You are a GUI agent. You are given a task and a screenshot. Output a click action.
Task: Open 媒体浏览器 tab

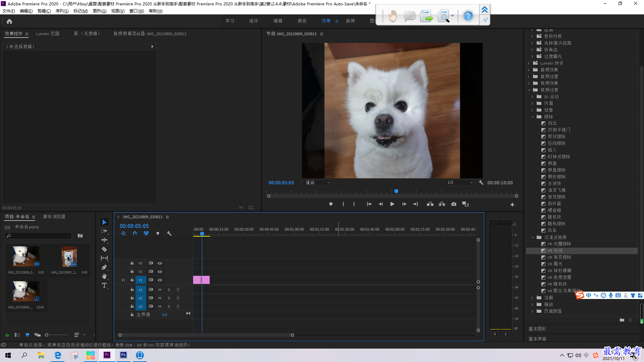[54, 217]
